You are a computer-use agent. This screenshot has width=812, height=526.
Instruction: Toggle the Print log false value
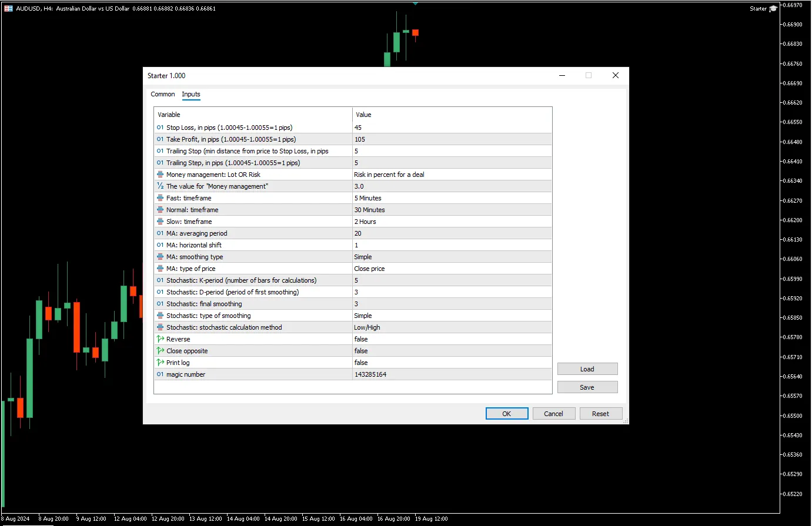pos(361,363)
